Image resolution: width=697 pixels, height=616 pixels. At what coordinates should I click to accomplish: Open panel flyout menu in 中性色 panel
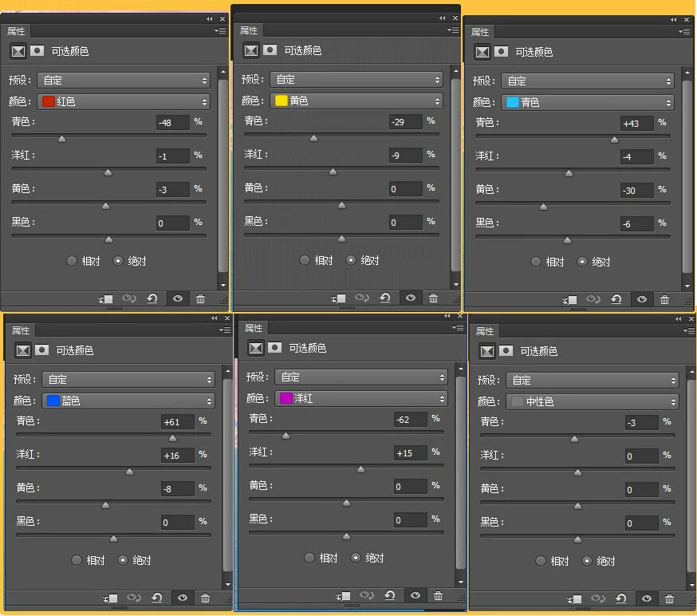pyautogui.click(x=689, y=330)
